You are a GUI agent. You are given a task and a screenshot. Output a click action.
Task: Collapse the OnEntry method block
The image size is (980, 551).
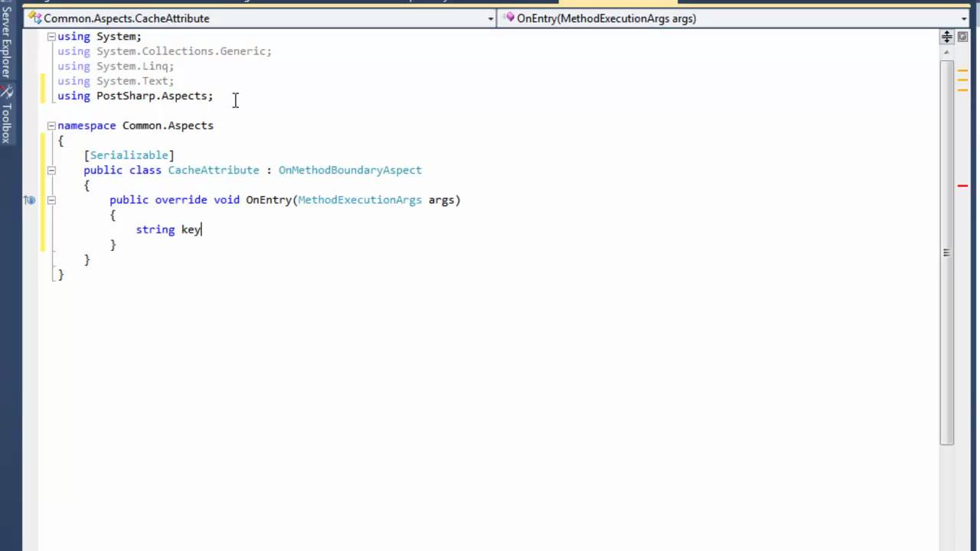pos(51,200)
